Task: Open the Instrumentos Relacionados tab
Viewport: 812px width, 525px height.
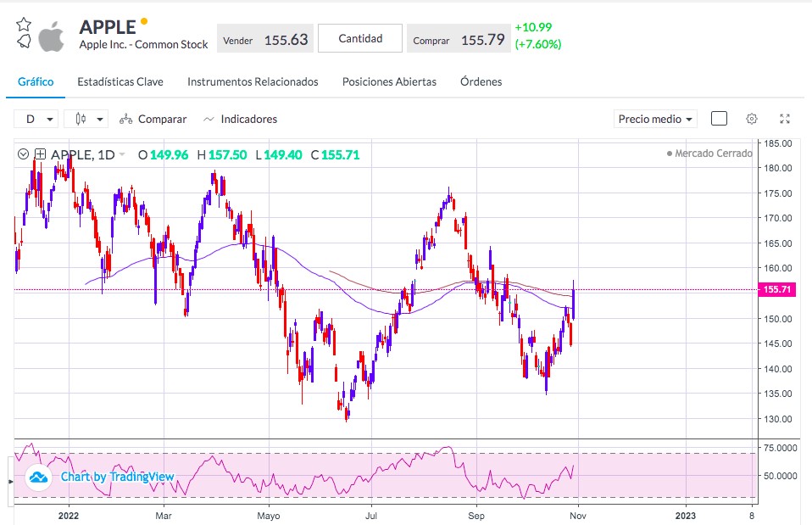Action: pyautogui.click(x=253, y=82)
